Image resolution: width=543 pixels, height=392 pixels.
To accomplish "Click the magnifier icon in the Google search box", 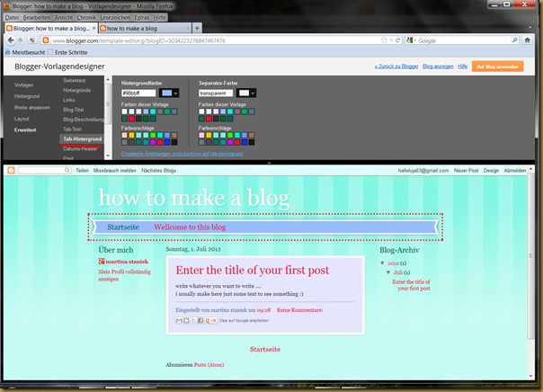I will coord(515,40).
